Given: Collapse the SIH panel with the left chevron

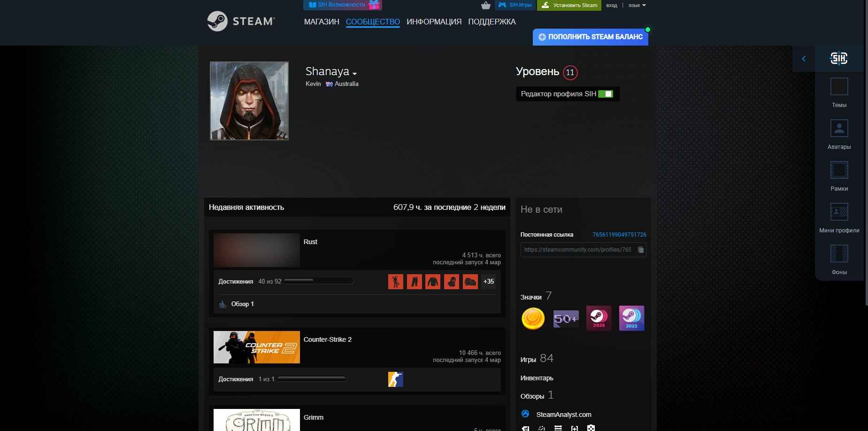Looking at the screenshot, I should pos(804,59).
